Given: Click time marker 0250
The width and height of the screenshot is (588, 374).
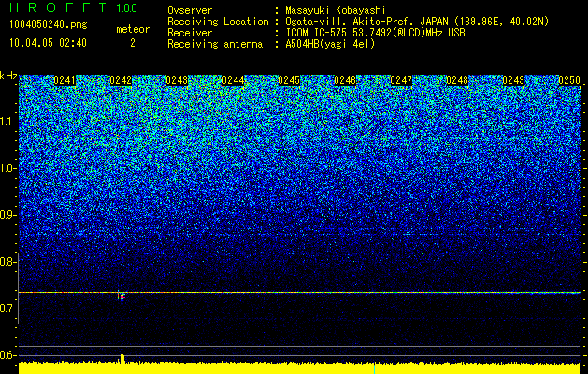Looking at the screenshot, I should pyautogui.click(x=569, y=80).
